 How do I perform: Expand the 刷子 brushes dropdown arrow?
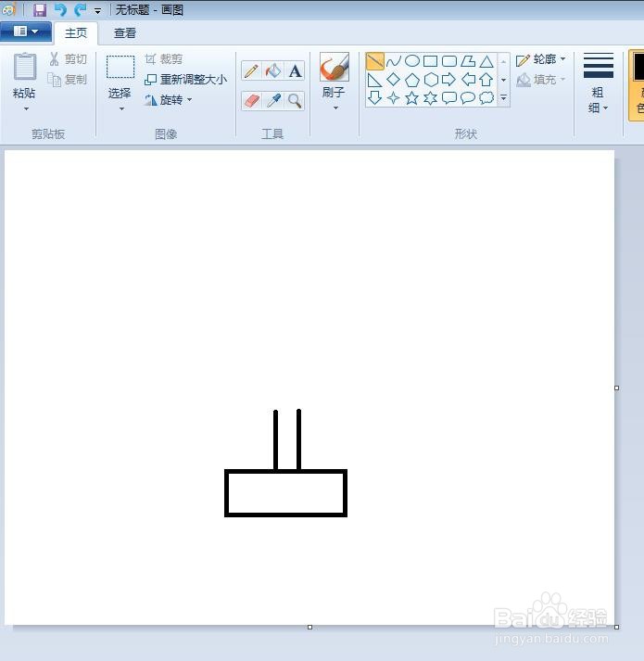tap(335, 108)
